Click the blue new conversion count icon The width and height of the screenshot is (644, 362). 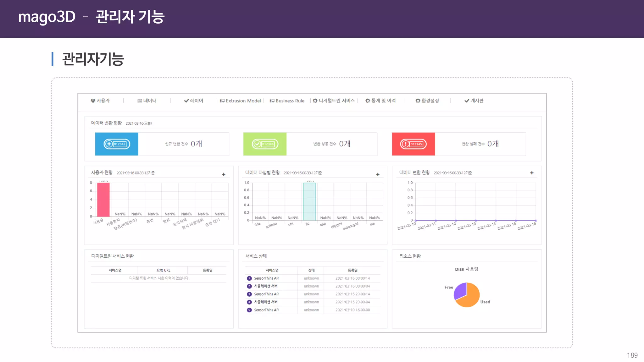117,144
